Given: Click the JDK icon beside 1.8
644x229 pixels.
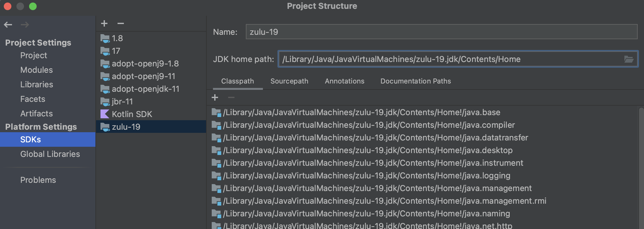Looking at the screenshot, I should [105, 38].
